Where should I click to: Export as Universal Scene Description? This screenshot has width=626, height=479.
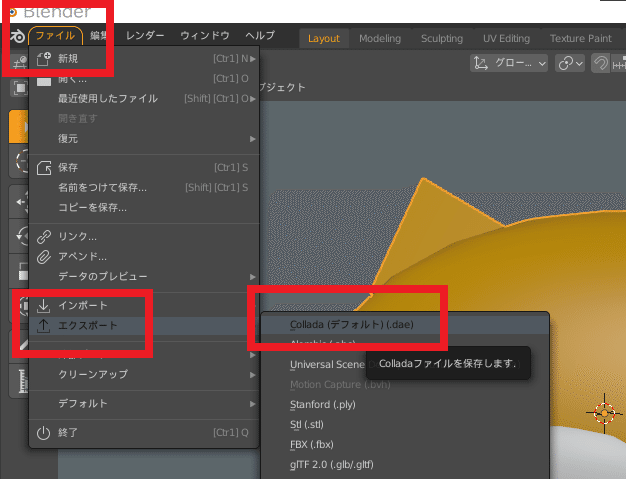click(x=327, y=364)
